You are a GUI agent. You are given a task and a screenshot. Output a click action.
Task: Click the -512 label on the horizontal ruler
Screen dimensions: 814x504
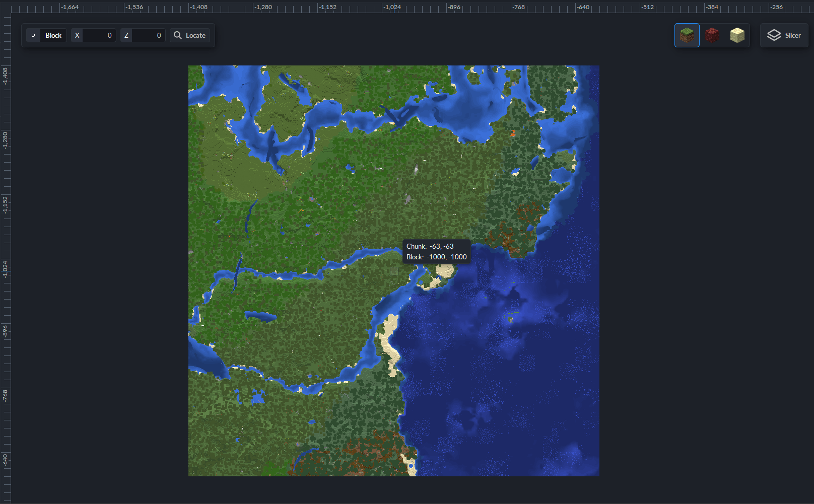point(648,7)
